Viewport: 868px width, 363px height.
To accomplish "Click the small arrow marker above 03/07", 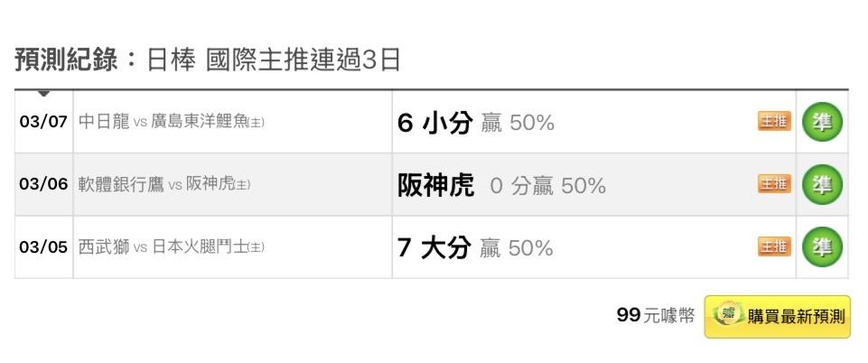I will click(x=43, y=93).
